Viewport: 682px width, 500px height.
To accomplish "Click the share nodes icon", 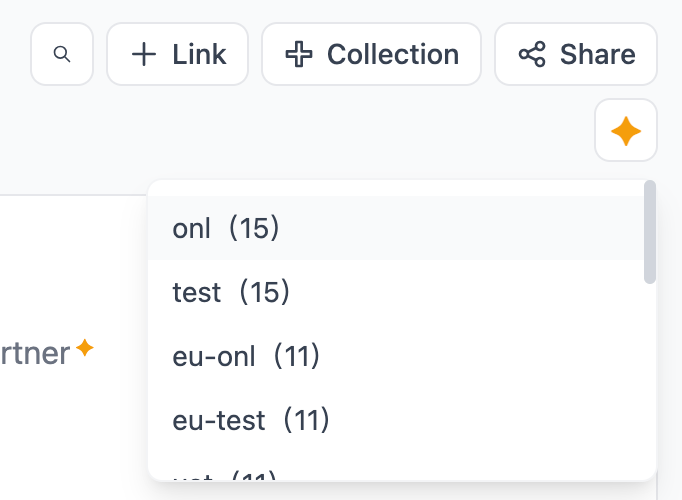I will [532, 54].
